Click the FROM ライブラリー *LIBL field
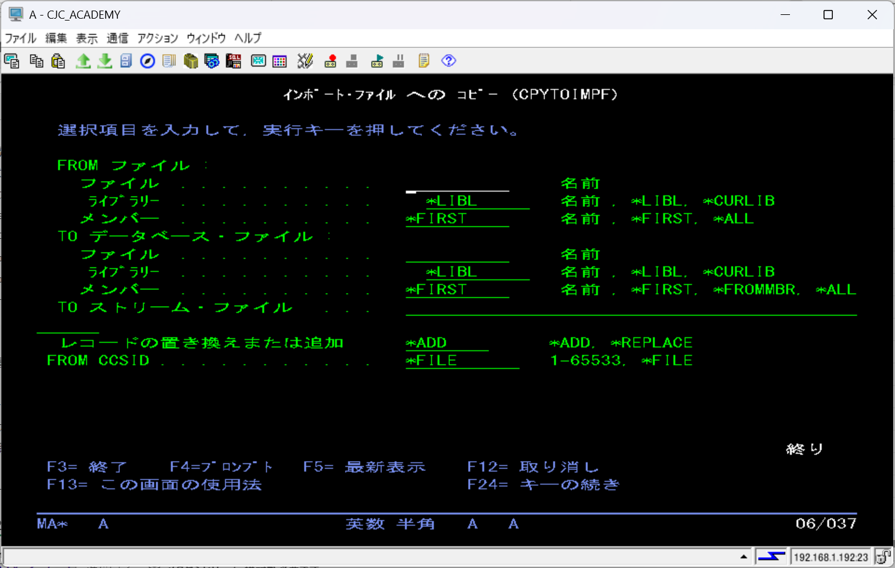 [x=478, y=202]
